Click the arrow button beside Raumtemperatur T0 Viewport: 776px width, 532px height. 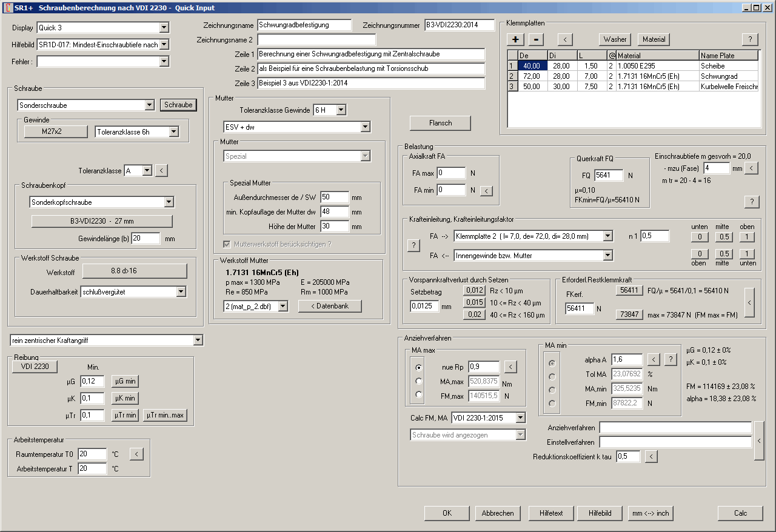(x=136, y=453)
